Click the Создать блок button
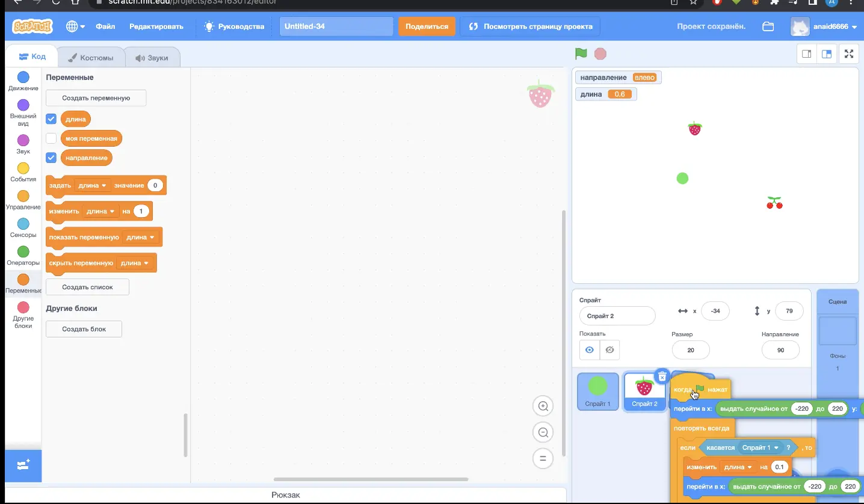 pyautogui.click(x=84, y=329)
